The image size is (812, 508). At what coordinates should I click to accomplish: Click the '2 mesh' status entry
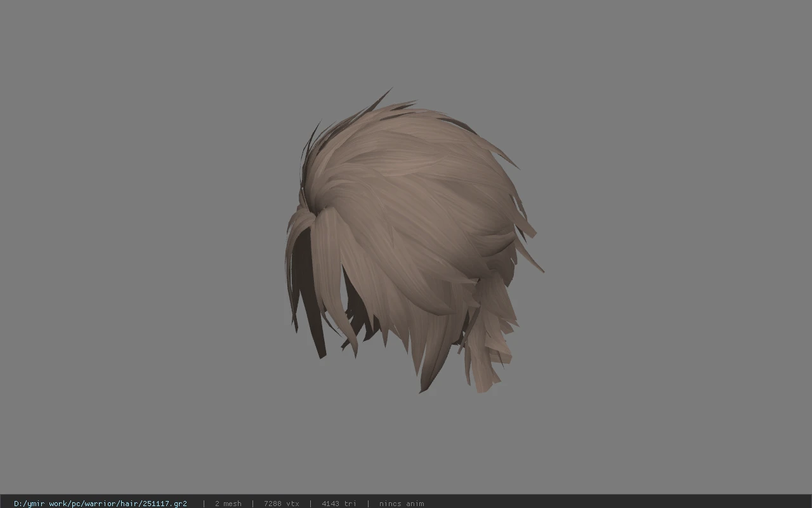[228, 504]
